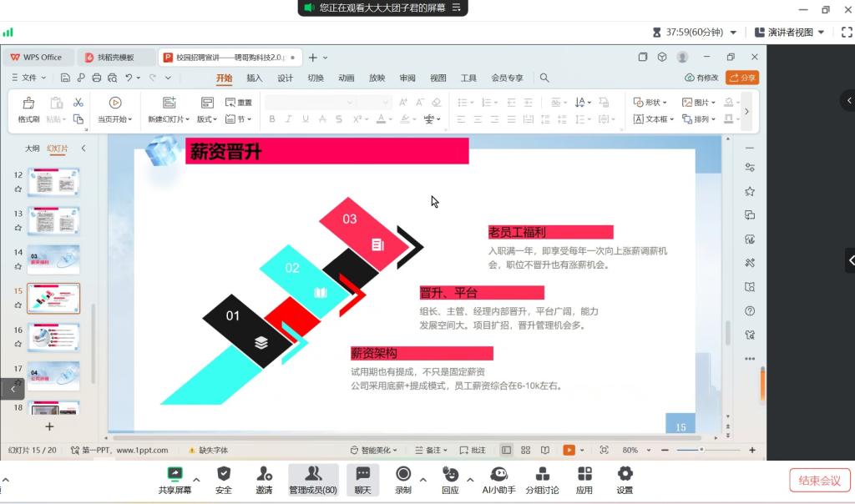Open the AI小助手 assistant
Viewport: 855px width, 504px height.
[x=499, y=475]
